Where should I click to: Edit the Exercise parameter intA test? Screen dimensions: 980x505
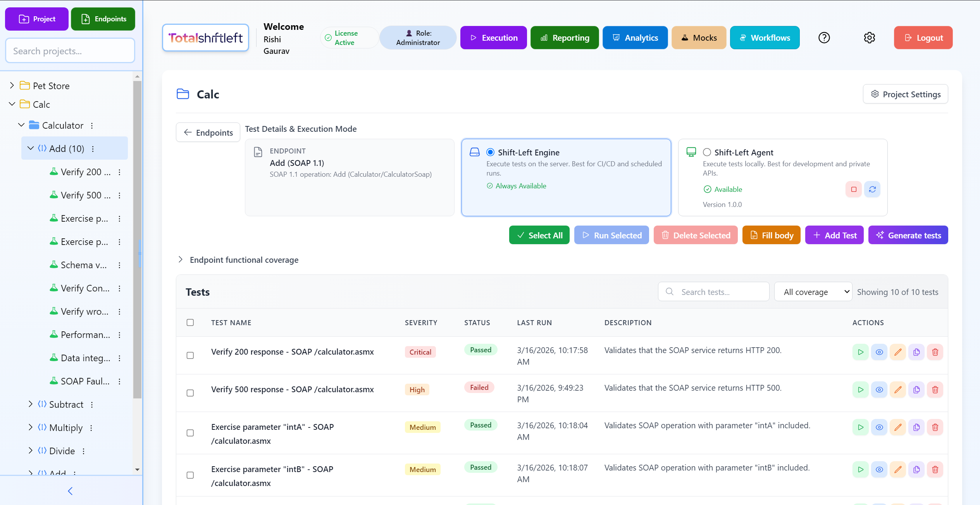897,427
